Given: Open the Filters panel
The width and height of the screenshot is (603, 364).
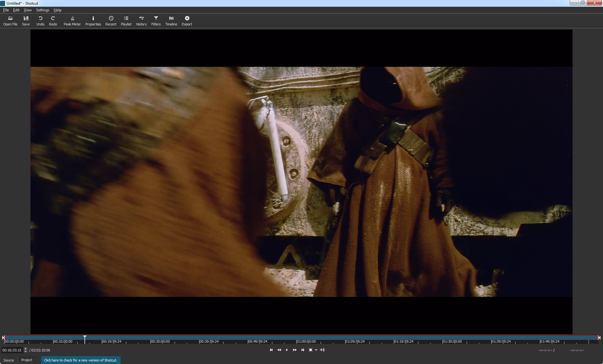Looking at the screenshot, I should [156, 21].
